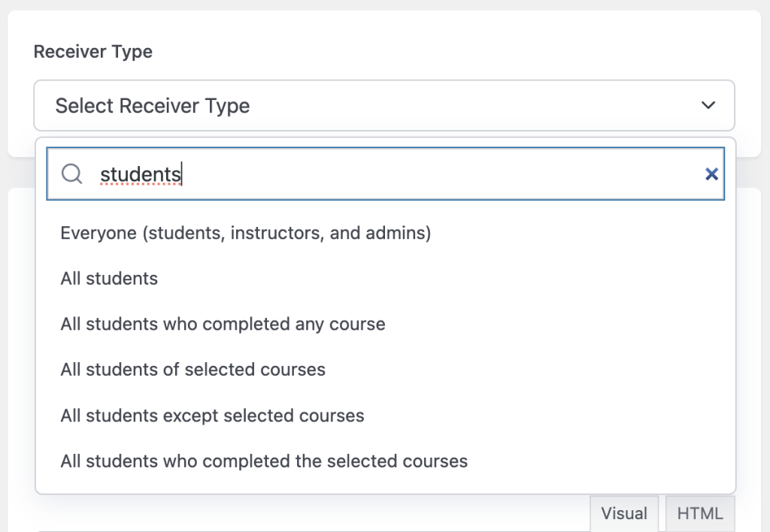
Task: Click the magnifying glass search icon
Action: click(72, 174)
